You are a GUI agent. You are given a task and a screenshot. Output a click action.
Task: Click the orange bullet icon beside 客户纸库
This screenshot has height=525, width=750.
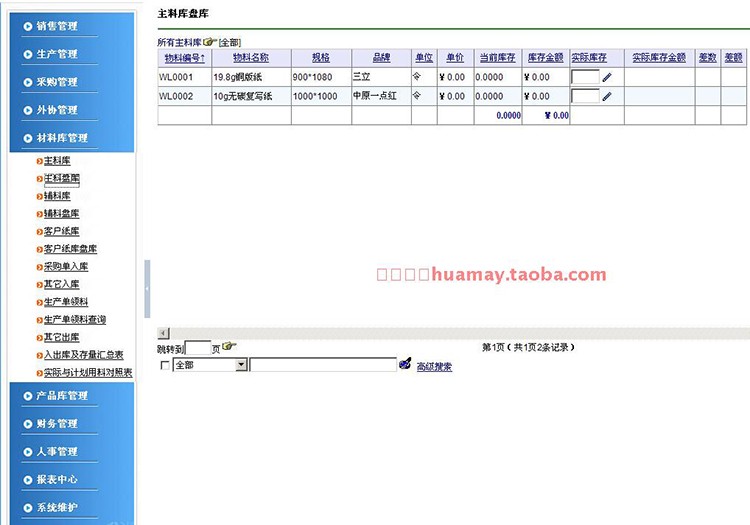(x=40, y=232)
